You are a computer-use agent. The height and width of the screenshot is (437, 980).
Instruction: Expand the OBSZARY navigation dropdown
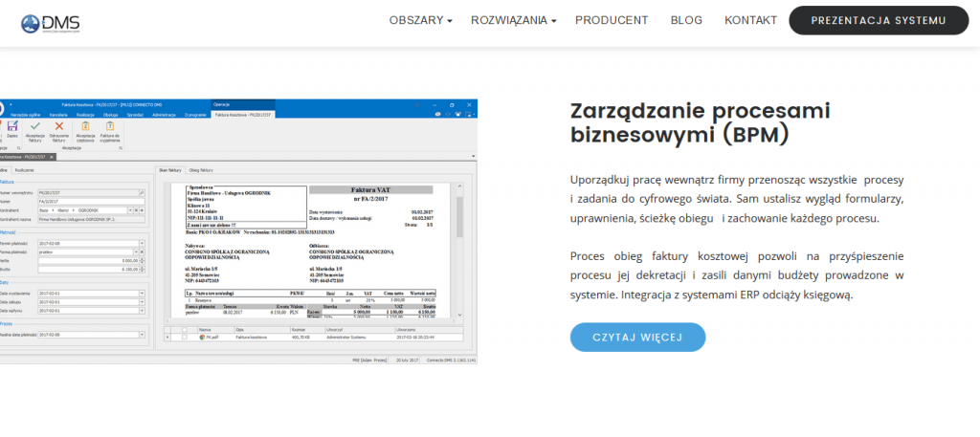[x=420, y=20]
